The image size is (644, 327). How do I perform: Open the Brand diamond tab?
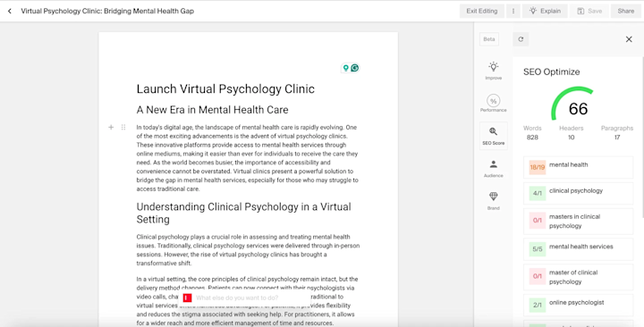click(493, 201)
